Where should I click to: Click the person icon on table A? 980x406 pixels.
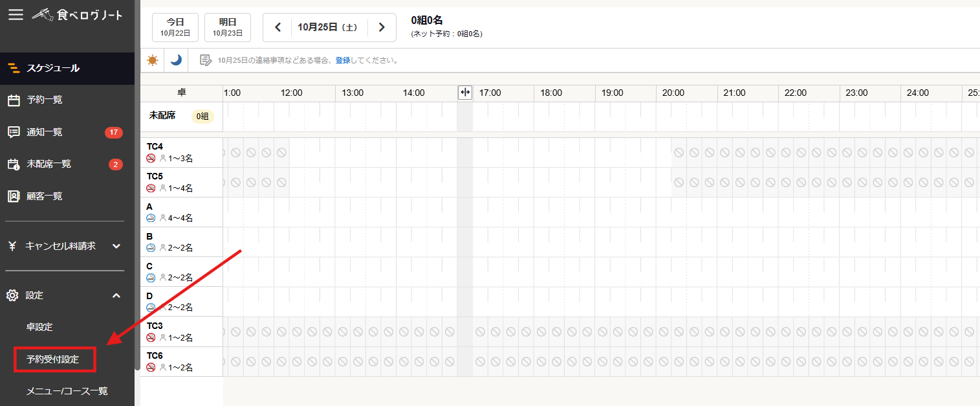[x=163, y=218]
